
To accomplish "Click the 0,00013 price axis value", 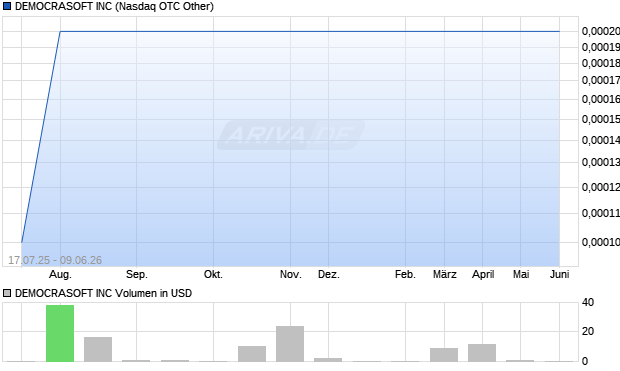I will pyautogui.click(x=601, y=162).
